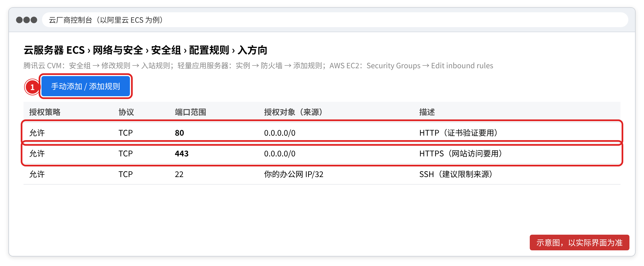Viewport: 644px width, 266px height.
Task: Click TCP in the port 80 row
Action: click(125, 133)
